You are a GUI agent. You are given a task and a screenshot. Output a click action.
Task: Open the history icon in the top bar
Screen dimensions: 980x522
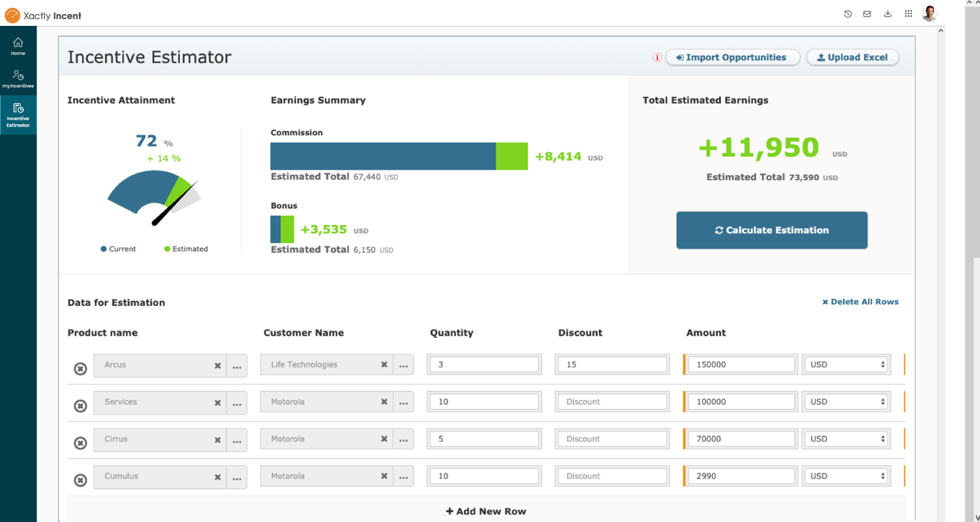click(x=848, y=13)
